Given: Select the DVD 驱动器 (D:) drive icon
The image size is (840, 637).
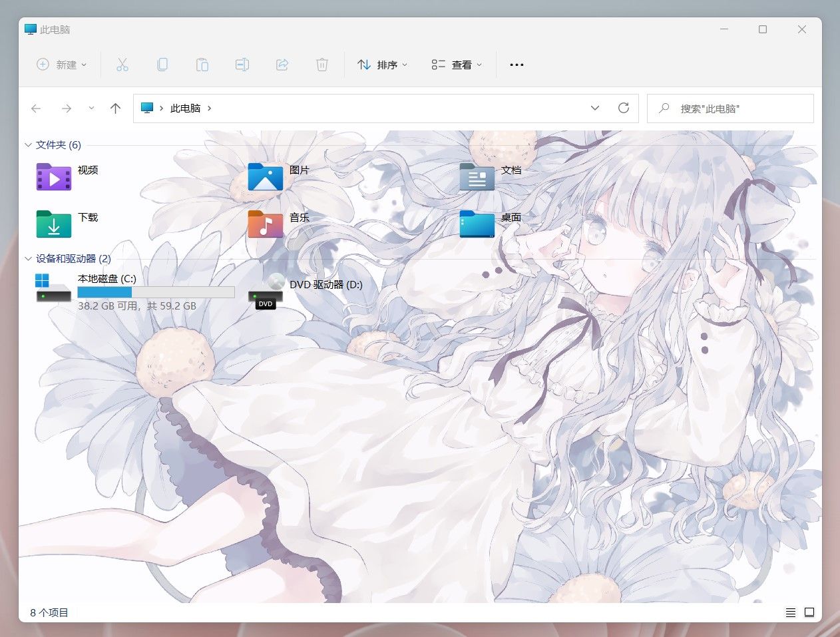Looking at the screenshot, I should point(266,292).
